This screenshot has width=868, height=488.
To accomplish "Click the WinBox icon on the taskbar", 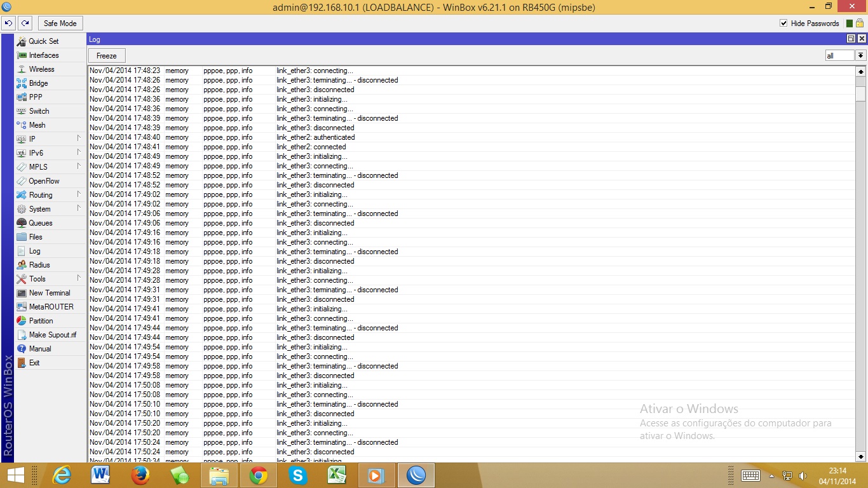I will [416, 475].
